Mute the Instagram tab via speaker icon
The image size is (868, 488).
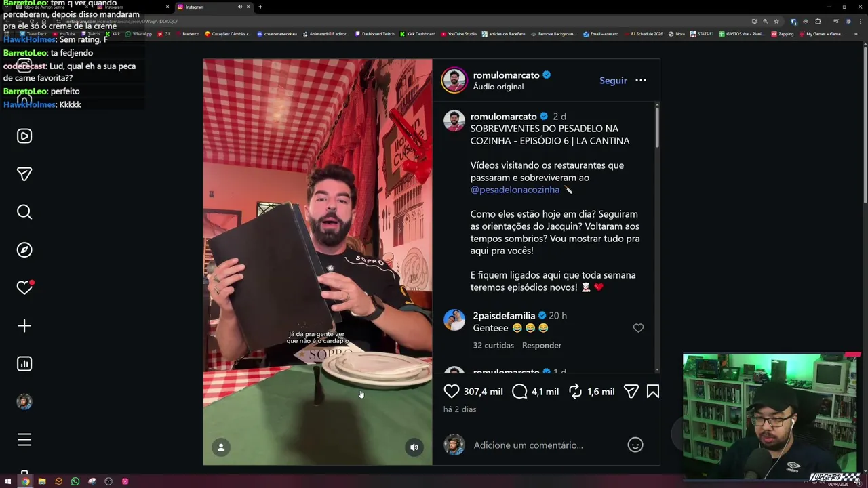pos(239,7)
